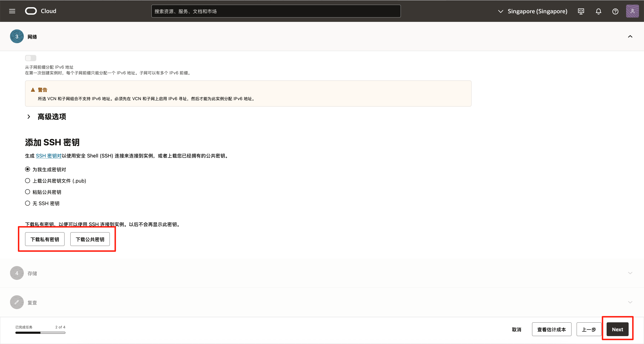
Task: Open the Cloud Shell developer tools icon
Action: [581, 11]
